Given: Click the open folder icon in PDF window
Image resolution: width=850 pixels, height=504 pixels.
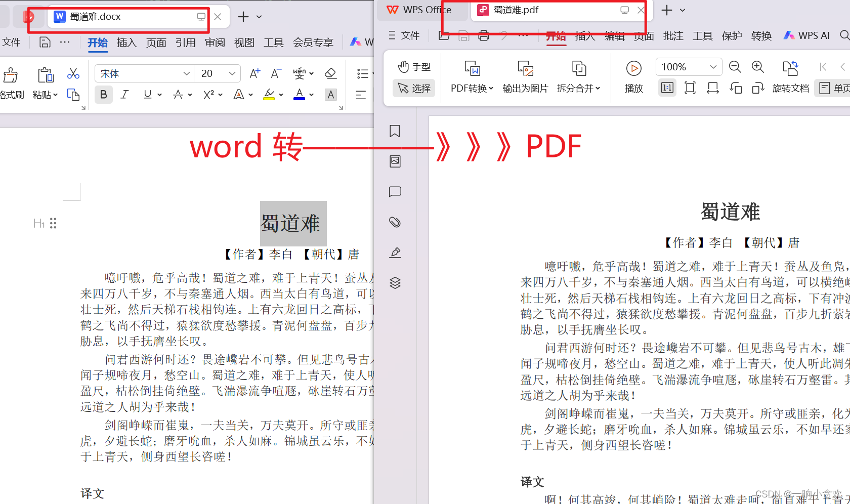Looking at the screenshot, I should tap(444, 35).
